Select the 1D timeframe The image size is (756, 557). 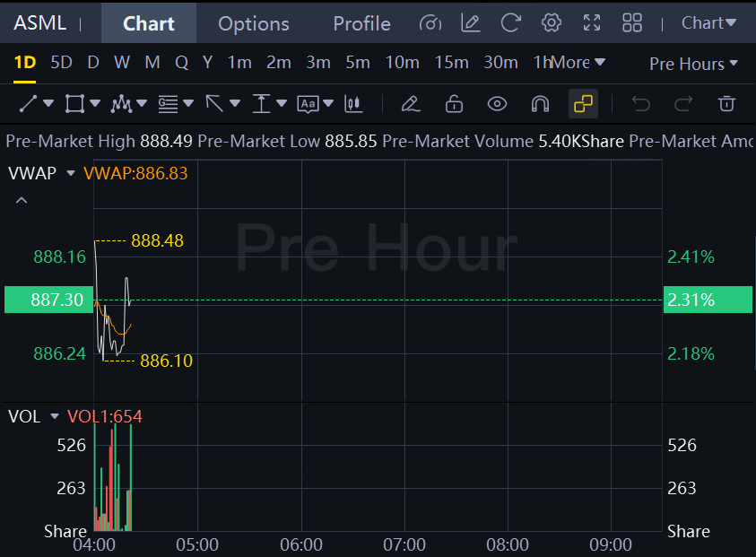(24, 62)
